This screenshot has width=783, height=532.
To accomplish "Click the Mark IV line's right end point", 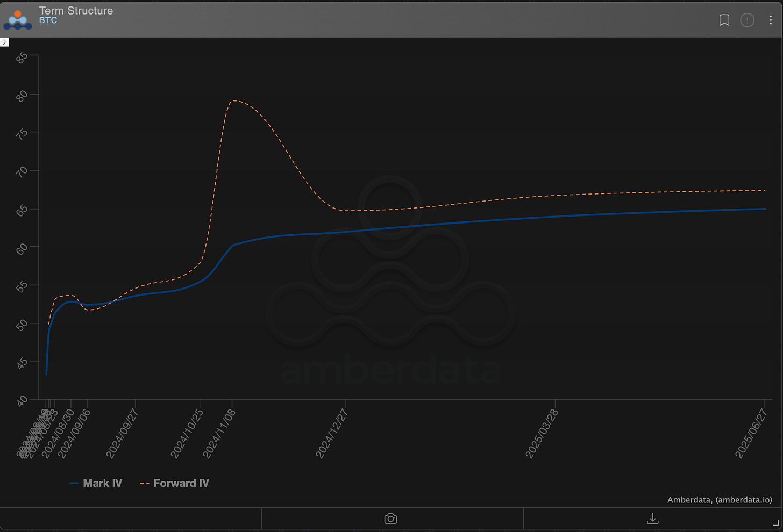I will point(765,209).
